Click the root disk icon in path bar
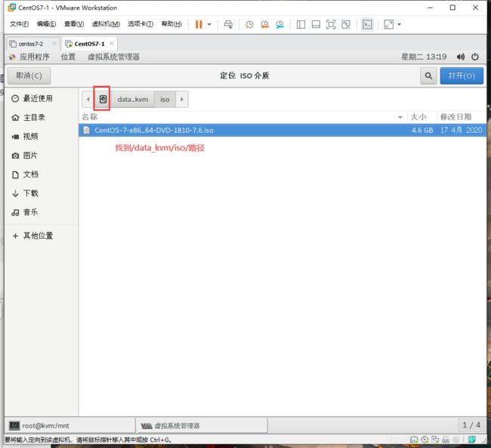The width and height of the screenshot is (491, 448). point(103,99)
